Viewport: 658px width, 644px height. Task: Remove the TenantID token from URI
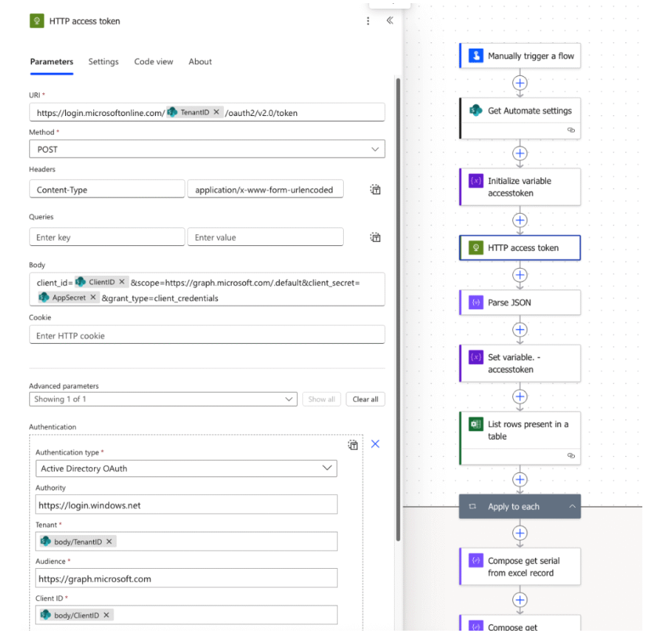(216, 112)
